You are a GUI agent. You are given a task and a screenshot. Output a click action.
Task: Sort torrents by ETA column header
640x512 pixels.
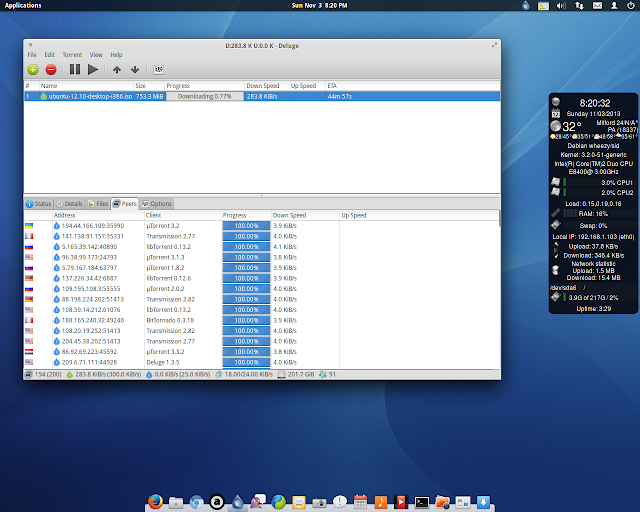413,86
